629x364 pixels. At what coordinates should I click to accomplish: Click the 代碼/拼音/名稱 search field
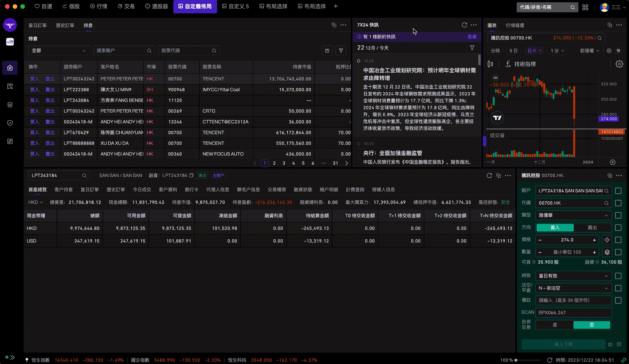pyautogui.click(x=547, y=7)
